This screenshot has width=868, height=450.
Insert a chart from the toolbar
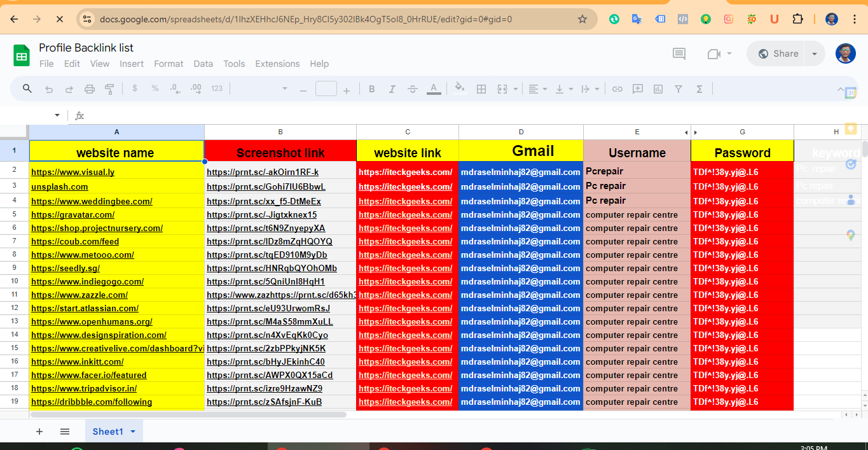coord(658,88)
